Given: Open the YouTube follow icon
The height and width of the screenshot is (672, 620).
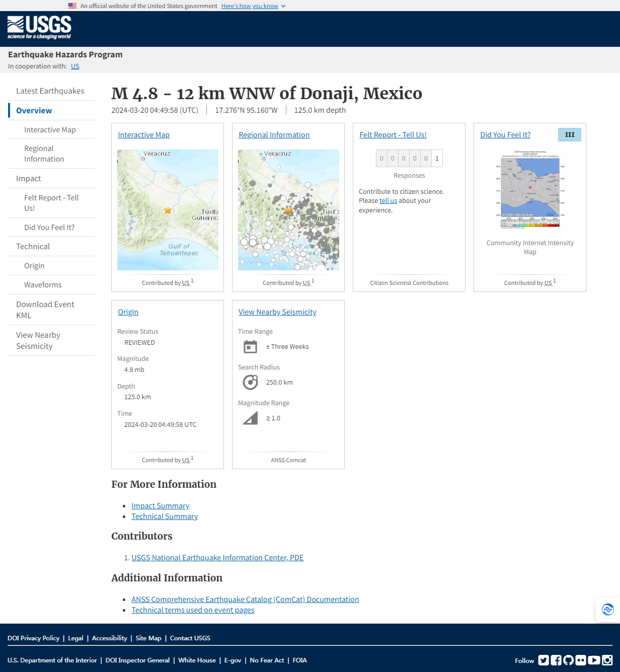Looking at the screenshot, I should point(594,660).
